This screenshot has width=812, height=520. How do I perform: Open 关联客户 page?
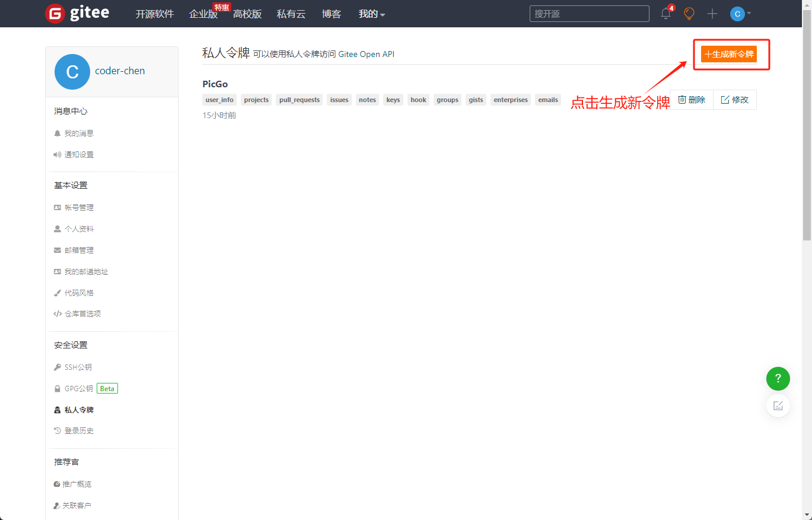[77, 506]
